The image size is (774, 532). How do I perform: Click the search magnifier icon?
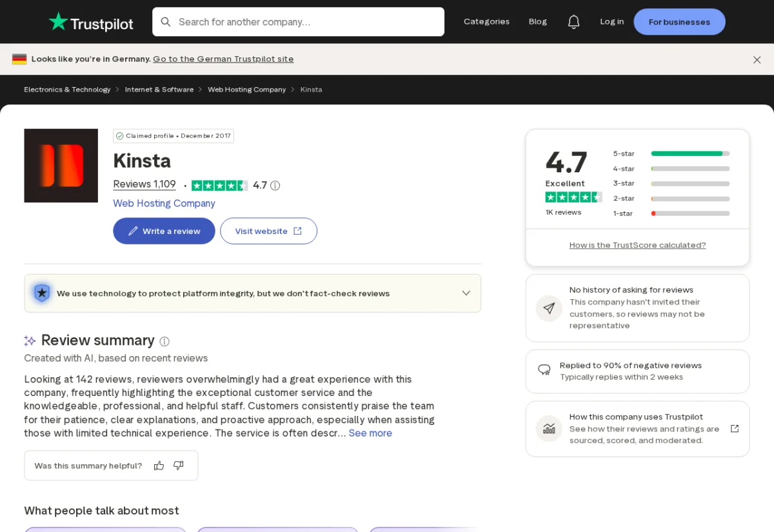tap(166, 22)
